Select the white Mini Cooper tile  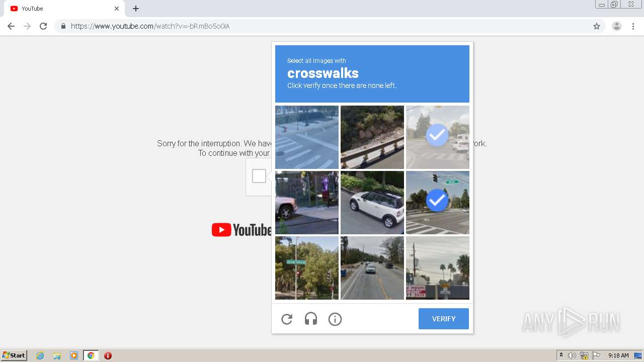[372, 203]
